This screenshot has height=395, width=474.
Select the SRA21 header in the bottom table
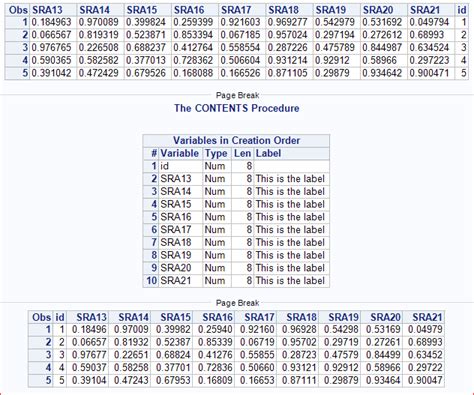pyautogui.click(x=427, y=317)
